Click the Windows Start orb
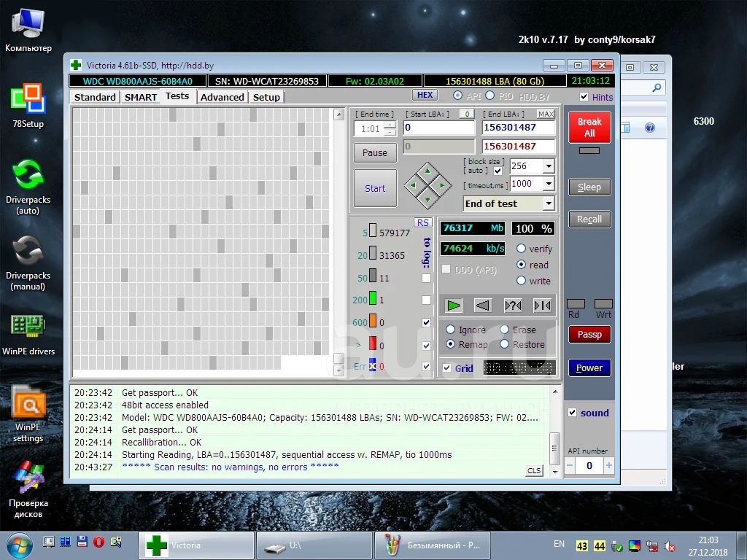Screen dimensions: 747x560 (x=19, y=545)
